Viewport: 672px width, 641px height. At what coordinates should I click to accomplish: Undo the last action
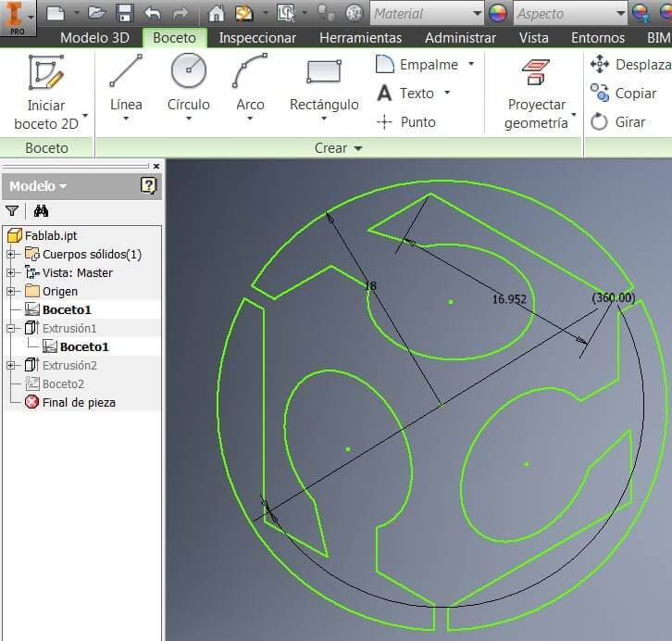pos(153,13)
